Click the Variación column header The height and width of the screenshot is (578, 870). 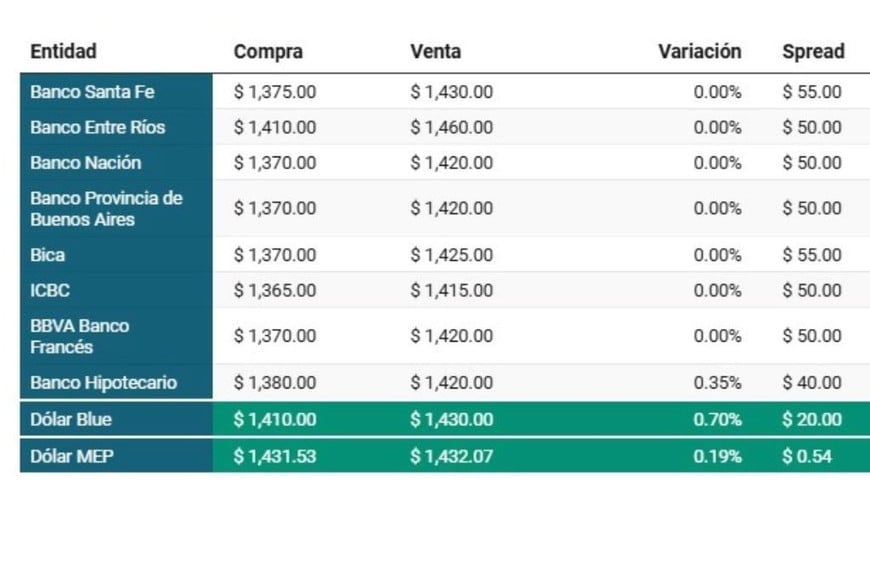(x=700, y=52)
